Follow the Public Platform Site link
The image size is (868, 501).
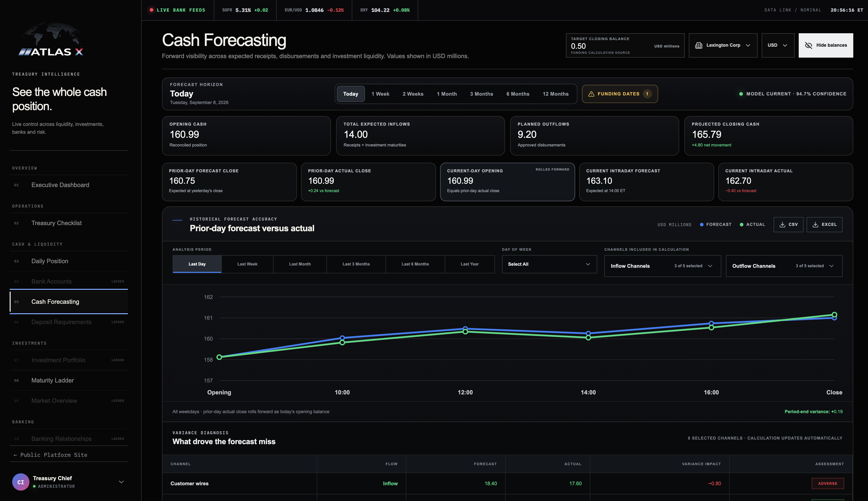[51, 455]
